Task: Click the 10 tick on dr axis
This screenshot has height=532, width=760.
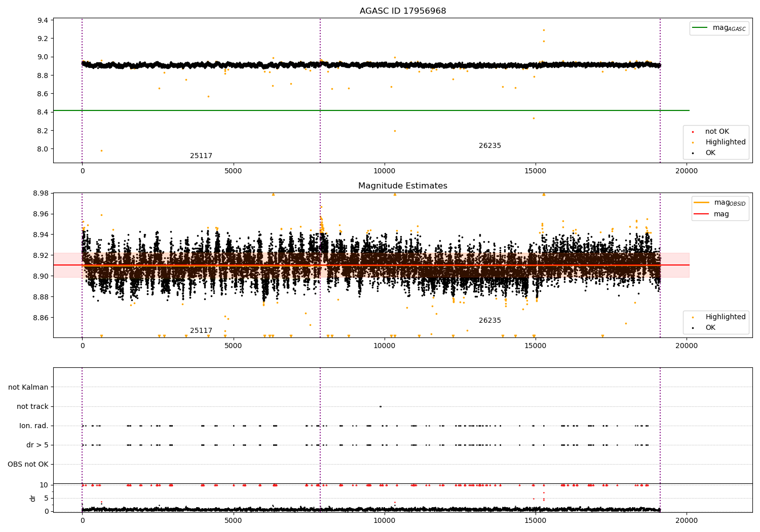Action: pyautogui.click(x=45, y=485)
